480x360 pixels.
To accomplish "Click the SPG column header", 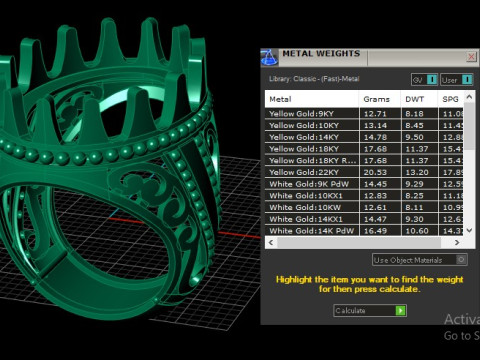I will click(450, 99).
